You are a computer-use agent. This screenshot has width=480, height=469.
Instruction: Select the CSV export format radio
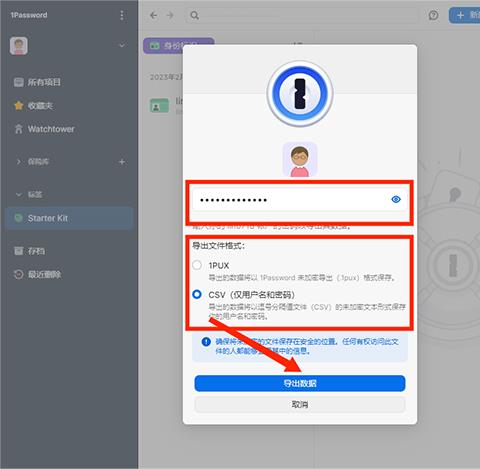tap(197, 294)
